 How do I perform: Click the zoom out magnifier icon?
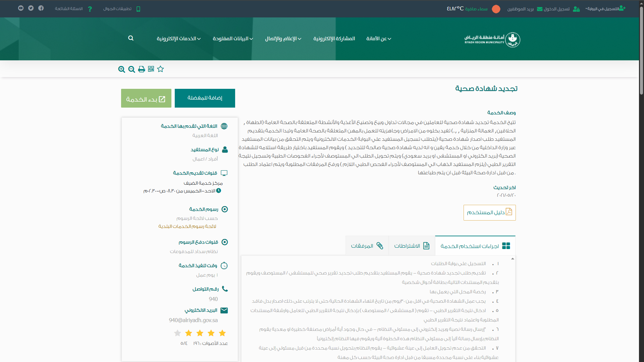(131, 69)
